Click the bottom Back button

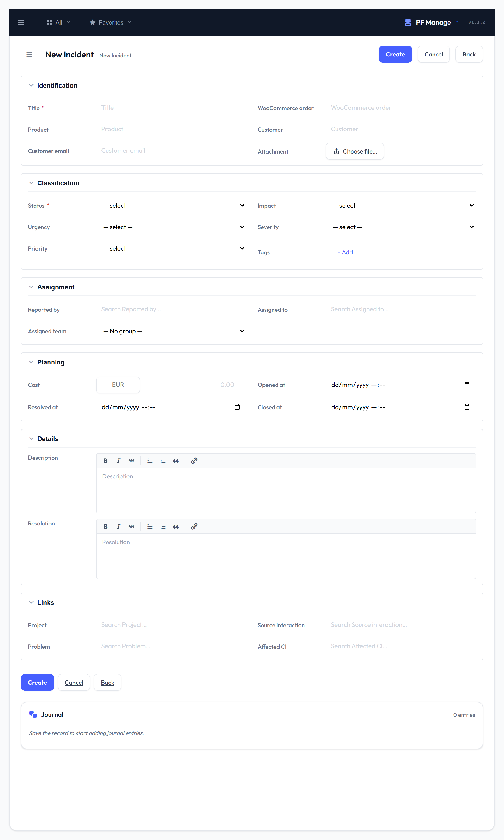108,682
